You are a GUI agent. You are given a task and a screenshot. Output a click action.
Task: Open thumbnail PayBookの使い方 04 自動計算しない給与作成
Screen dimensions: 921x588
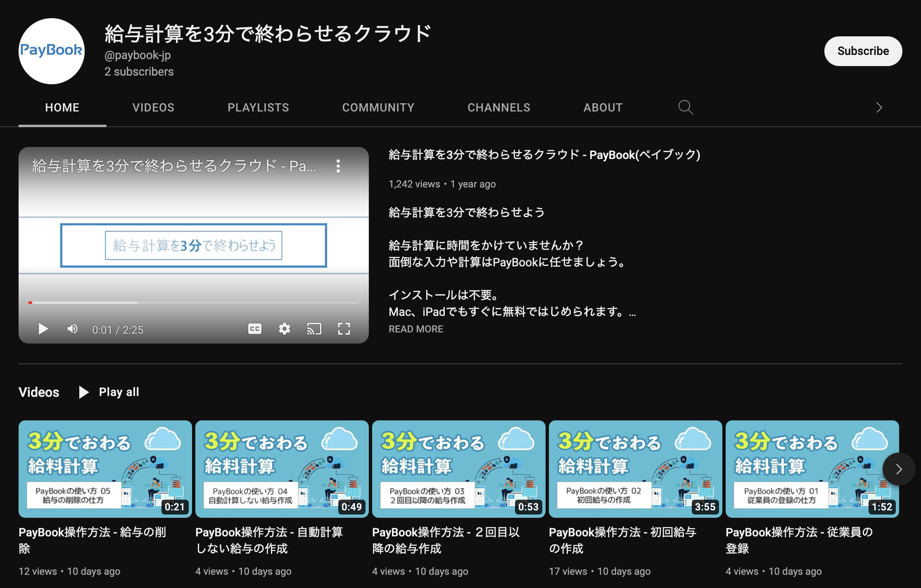[282, 469]
